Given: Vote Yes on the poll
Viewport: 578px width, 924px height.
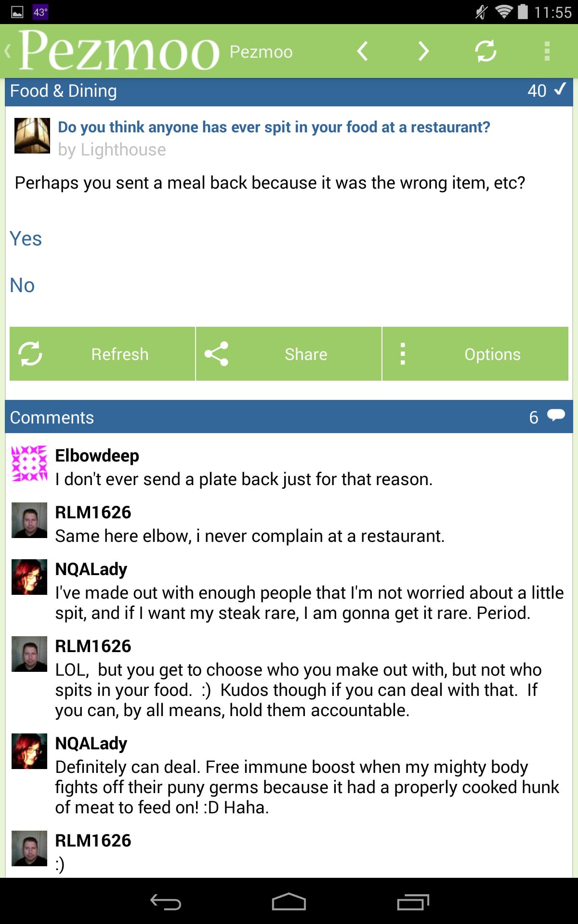Looking at the screenshot, I should (26, 239).
